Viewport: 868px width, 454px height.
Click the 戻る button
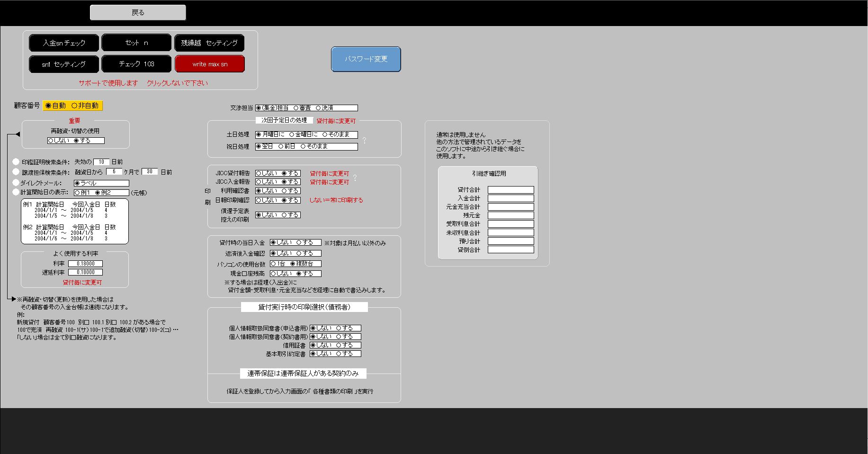[x=138, y=13]
